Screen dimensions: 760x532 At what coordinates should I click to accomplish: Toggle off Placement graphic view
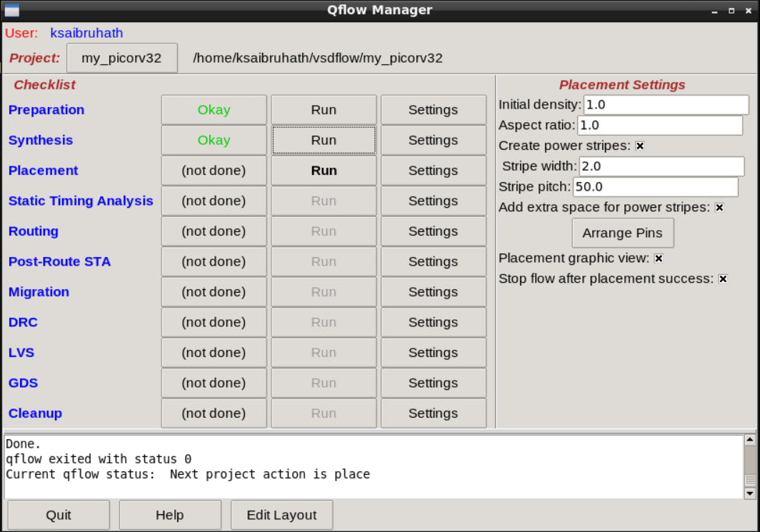pyautogui.click(x=659, y=259)
